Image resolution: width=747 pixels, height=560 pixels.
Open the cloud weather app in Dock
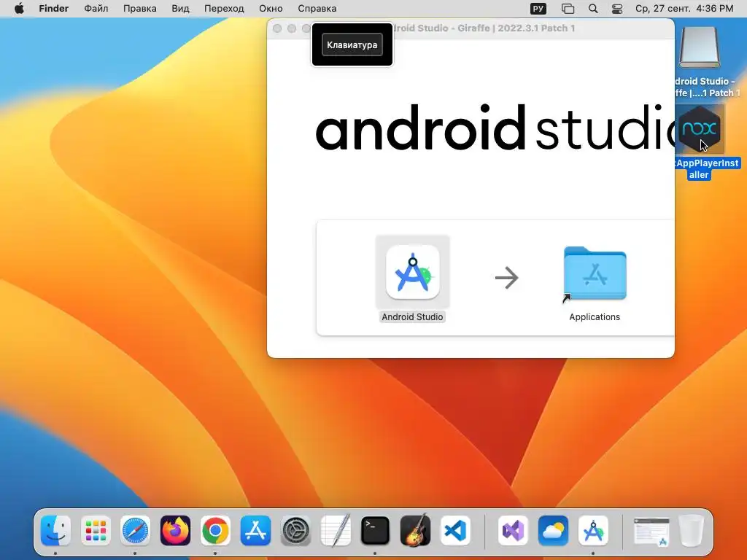[553, 531]
